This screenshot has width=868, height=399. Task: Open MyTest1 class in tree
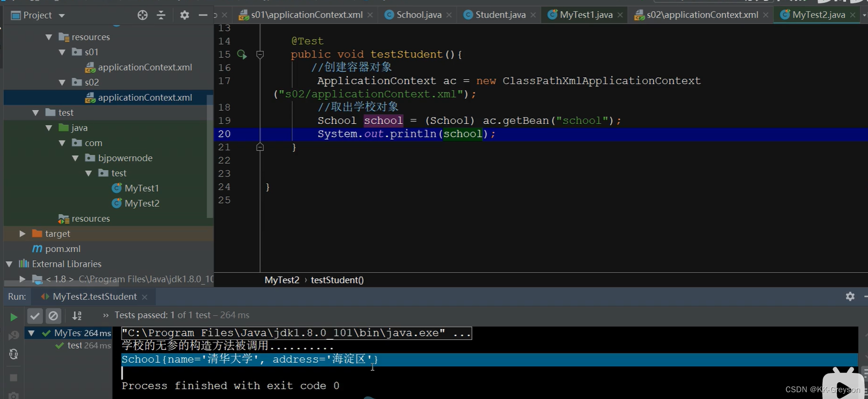[x=136, y=188]
